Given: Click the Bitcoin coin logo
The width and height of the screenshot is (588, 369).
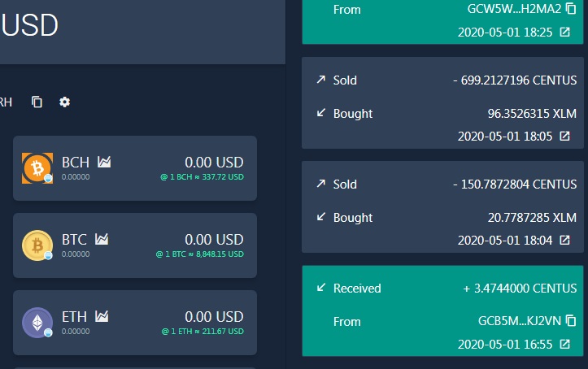Looking at the screenshot, I should click(37, 245).
